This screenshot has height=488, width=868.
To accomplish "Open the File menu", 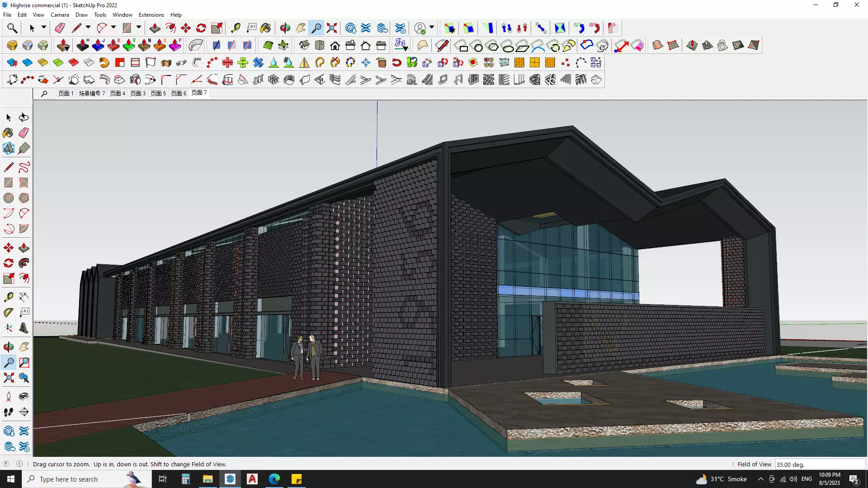I will pyautogui.click(x=7, y=15).
